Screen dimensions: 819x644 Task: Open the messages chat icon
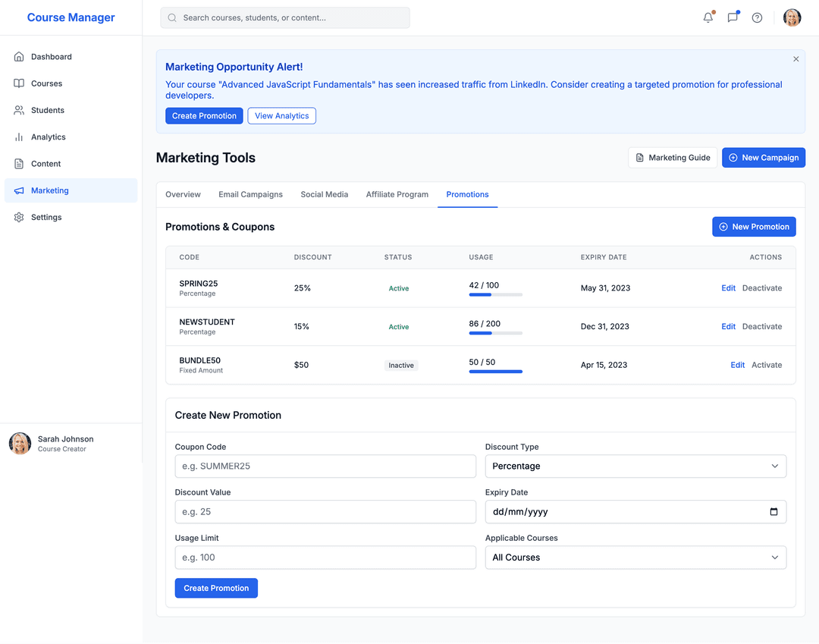coord(733,17)
